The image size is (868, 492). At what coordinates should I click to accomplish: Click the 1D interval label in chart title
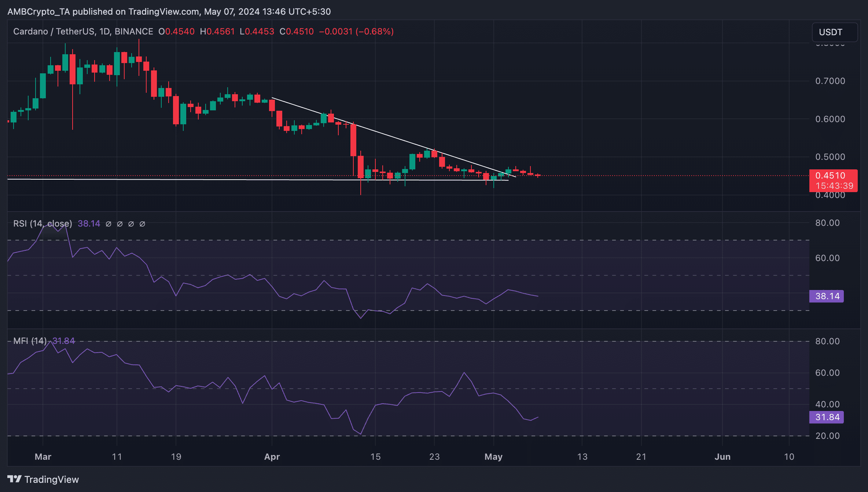point(105,32)
